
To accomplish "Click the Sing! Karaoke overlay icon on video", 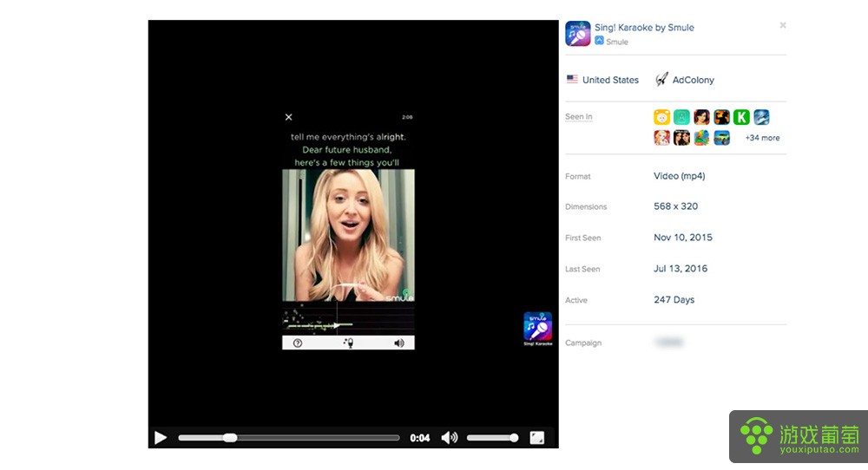I will coord(538,328).
